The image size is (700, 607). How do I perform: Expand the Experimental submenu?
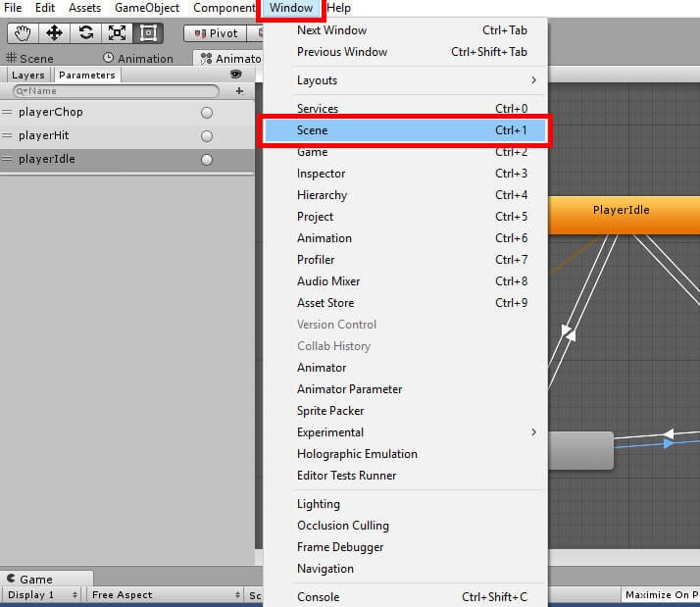405,432
